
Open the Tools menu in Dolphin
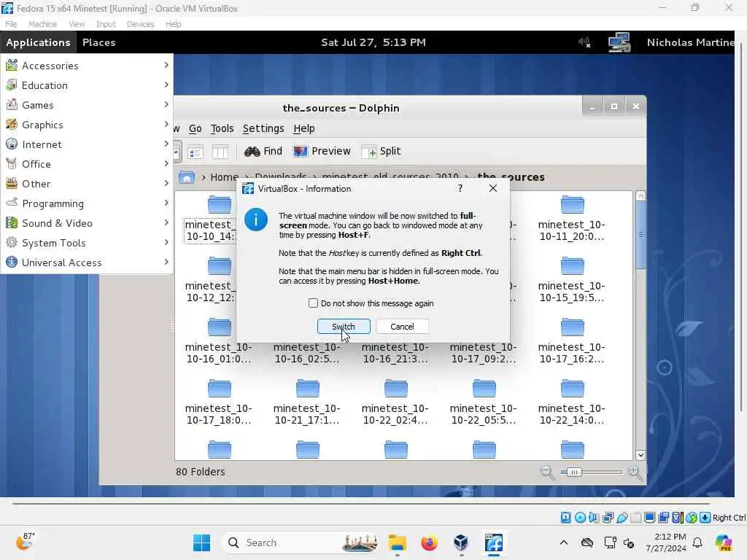(222, 128)
